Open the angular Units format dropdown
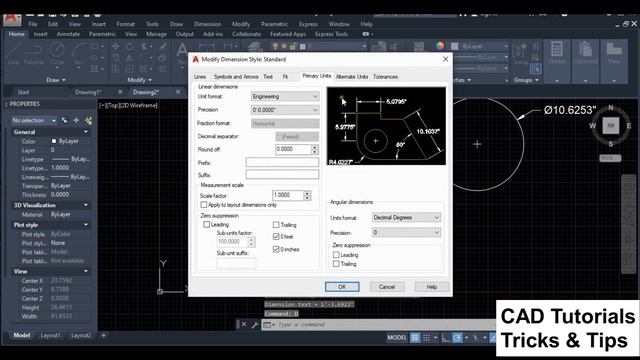Image resolution: width=640 pixels, height=360 pixels. tap(406, 218)
